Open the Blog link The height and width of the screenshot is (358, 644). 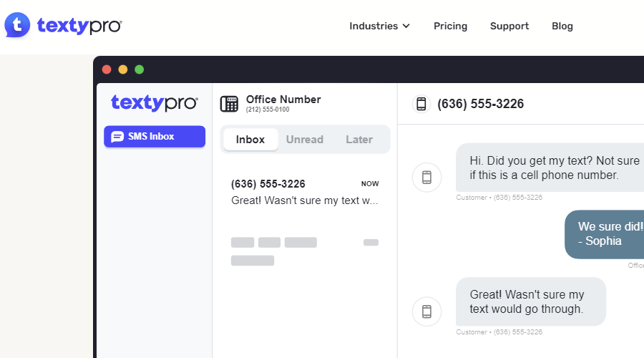coord(562,26)
